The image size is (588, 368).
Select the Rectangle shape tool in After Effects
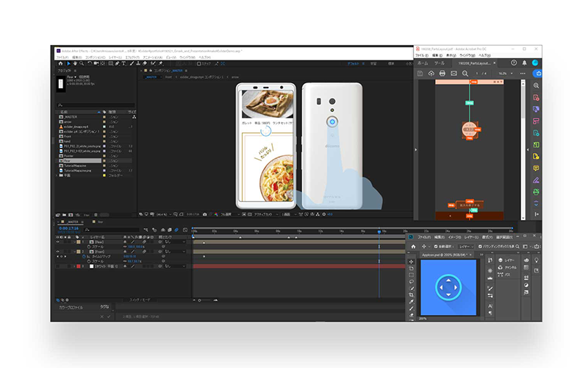[x=111, y=64]
